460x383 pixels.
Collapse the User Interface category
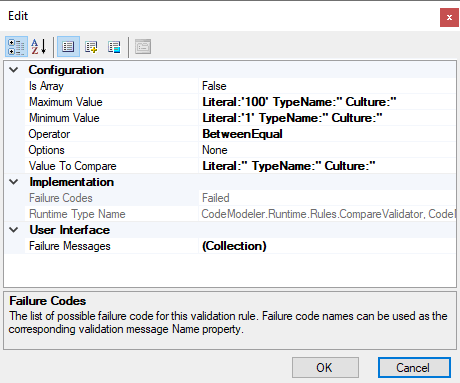point(14,230)
